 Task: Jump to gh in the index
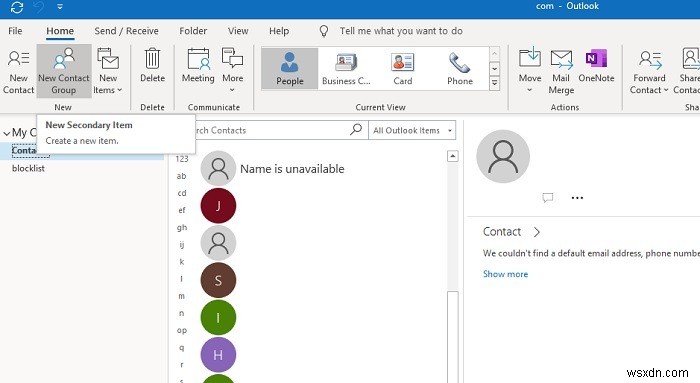[182, 228]
